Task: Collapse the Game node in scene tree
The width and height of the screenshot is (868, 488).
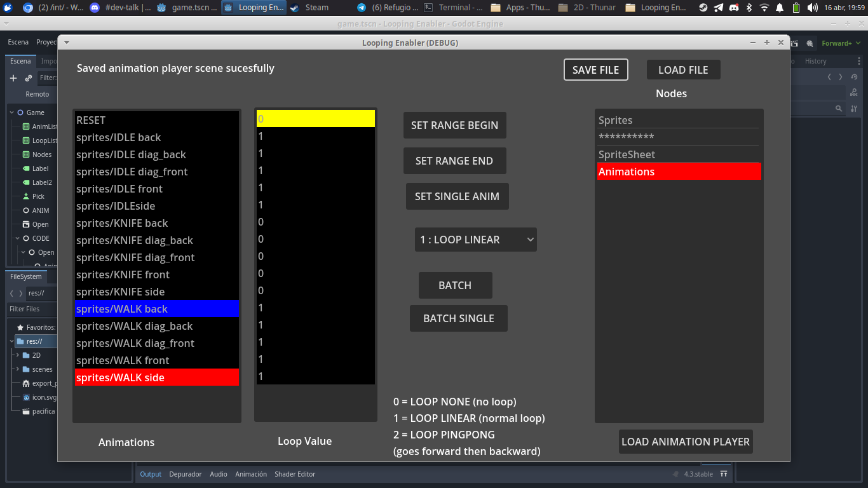Action: coord(12,112)
